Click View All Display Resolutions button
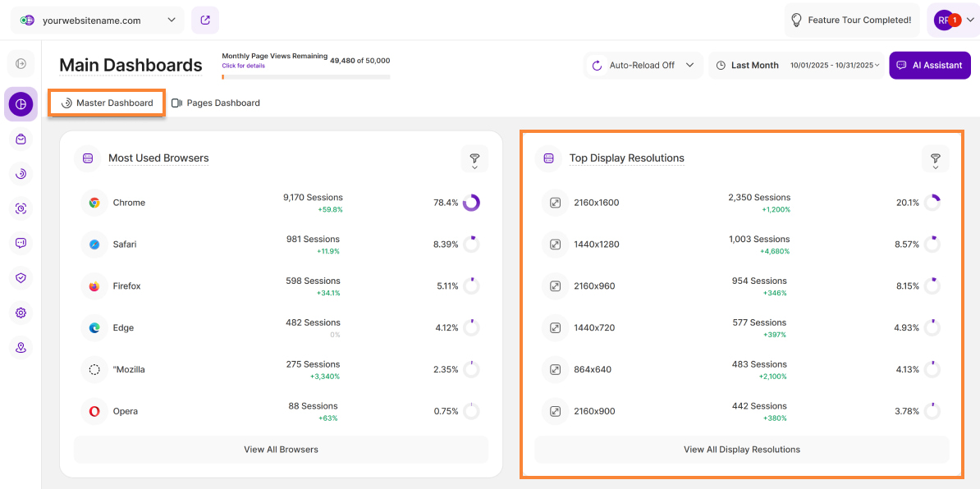Viewport: 980px width, 489px height. (741, 450)
